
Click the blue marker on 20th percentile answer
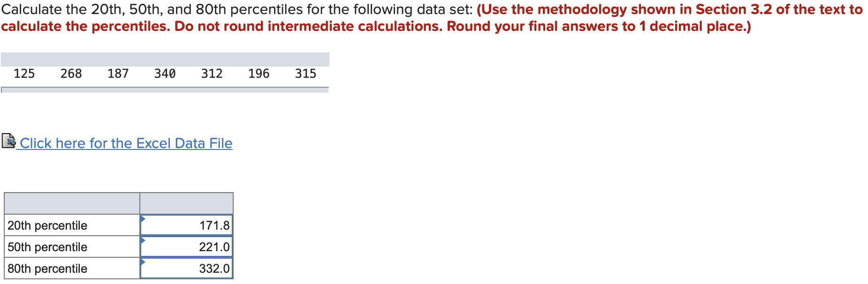(x=143, y=219)
